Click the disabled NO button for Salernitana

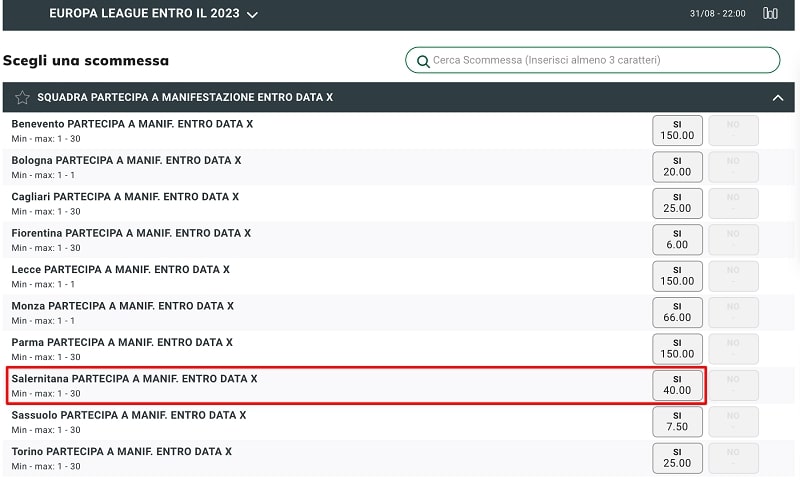click(x=733, y=385)
